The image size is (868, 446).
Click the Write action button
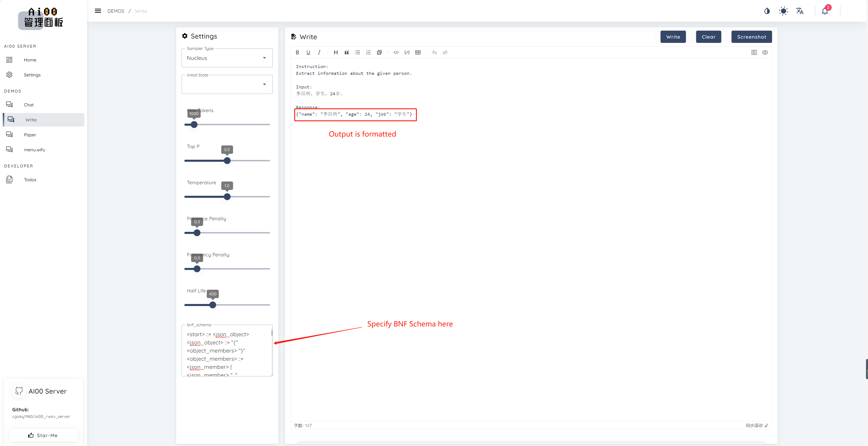pyautogui.click(x=673, y=36)
